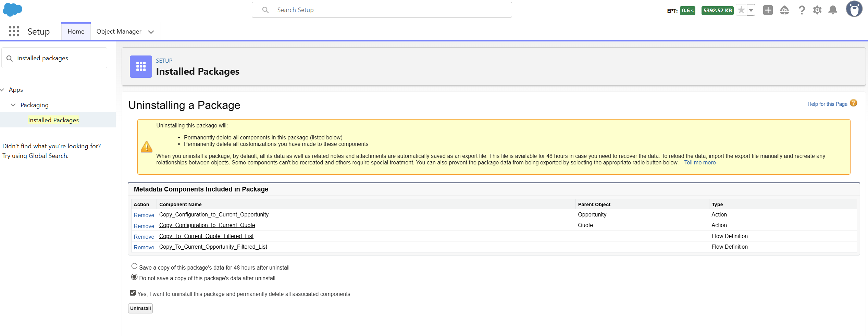Select Save a copy for 48 hours

coord(134,266)
